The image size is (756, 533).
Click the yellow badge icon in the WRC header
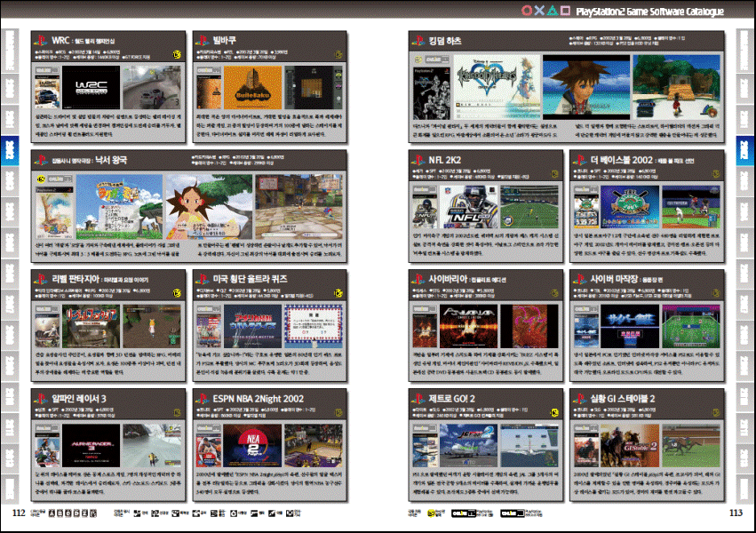tap(177, 54)
